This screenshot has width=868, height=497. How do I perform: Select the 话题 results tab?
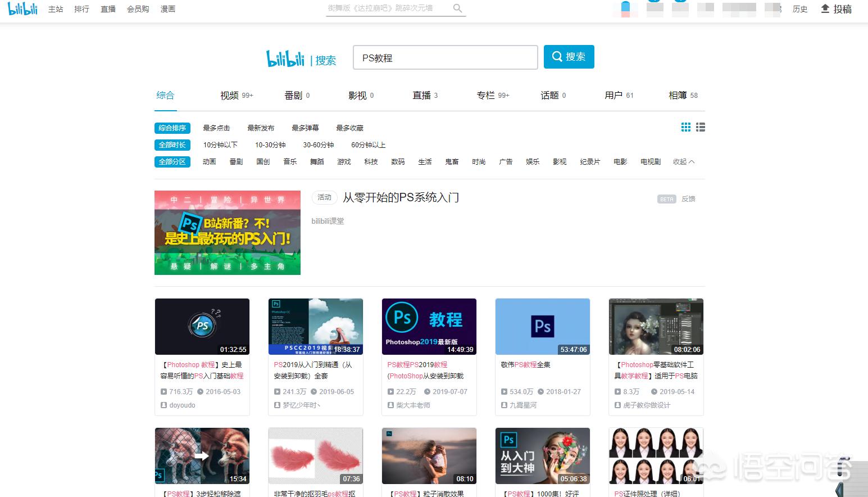point(553,96)
